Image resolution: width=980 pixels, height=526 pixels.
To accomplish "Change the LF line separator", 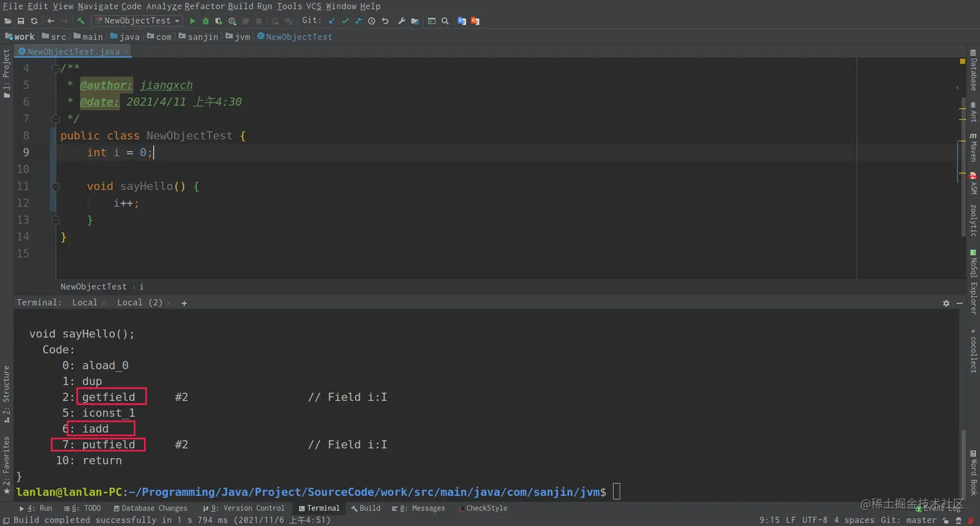I will point(791,520).
